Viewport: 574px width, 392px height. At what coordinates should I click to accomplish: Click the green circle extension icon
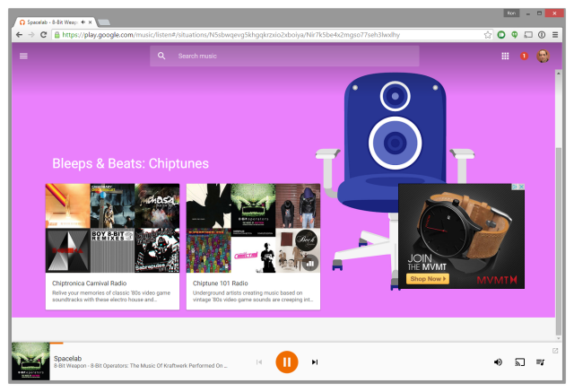pyautogui.click(x=501, y=35)
